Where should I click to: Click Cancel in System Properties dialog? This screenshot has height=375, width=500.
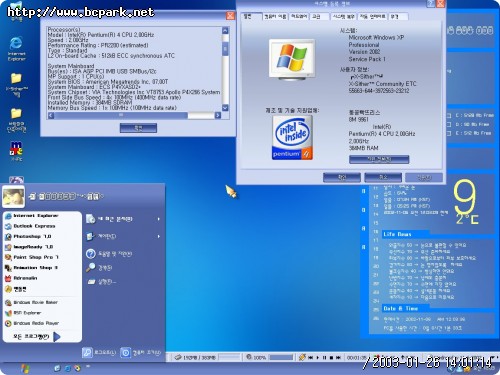383,177
